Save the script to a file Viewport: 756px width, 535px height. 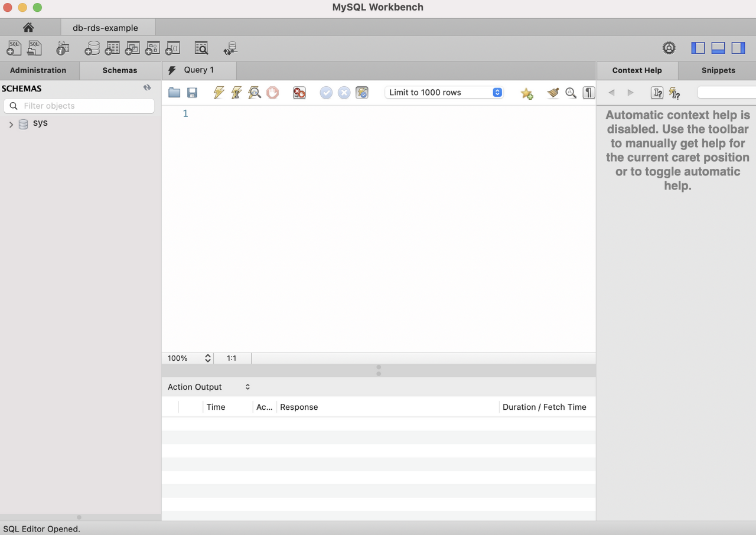click(x=192, y=93)
